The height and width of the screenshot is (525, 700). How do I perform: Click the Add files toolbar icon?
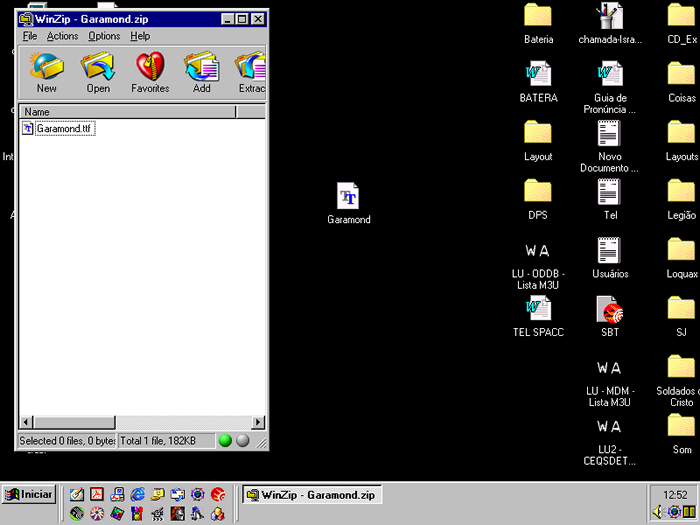tap(202, 71)
